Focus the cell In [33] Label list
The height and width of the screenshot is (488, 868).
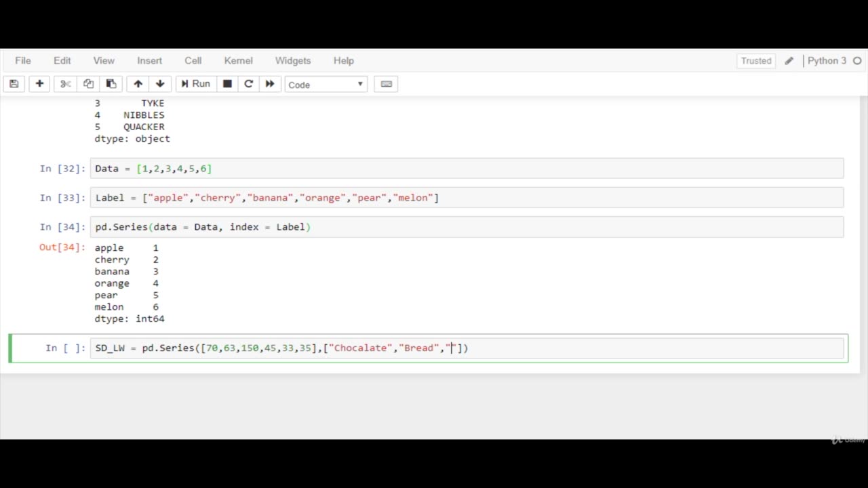467,197
